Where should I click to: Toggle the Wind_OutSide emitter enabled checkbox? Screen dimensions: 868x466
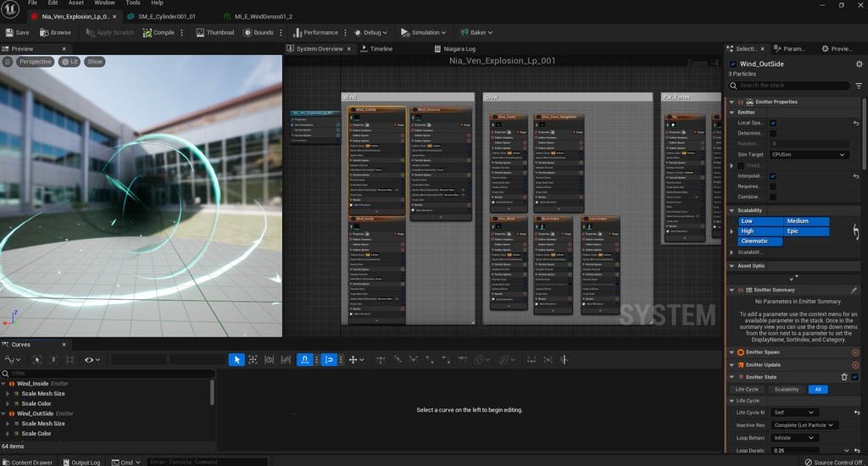tap(733, 64)
